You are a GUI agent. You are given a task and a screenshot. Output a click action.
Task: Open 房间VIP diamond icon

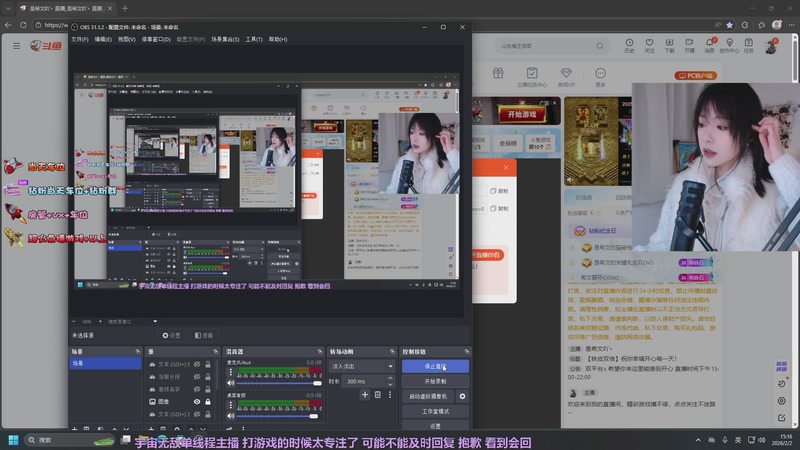tap(566, 77)
